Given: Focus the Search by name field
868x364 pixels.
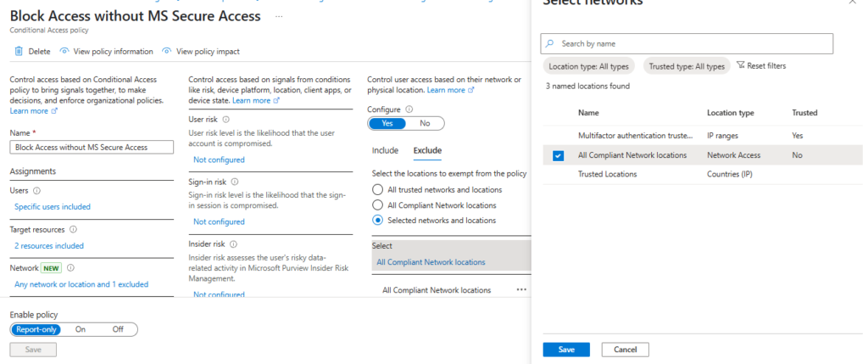Looking at the screenshot, I should click(687, 43).
